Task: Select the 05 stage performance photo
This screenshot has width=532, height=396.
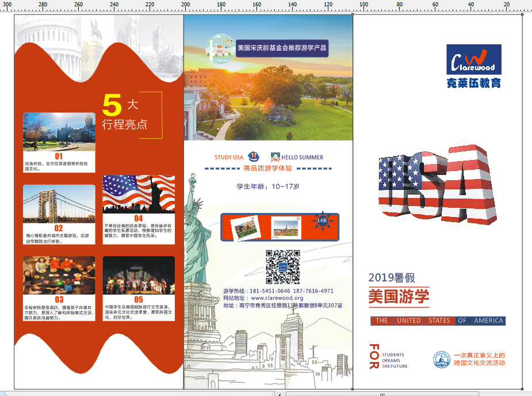Action: tap(139, 276)
